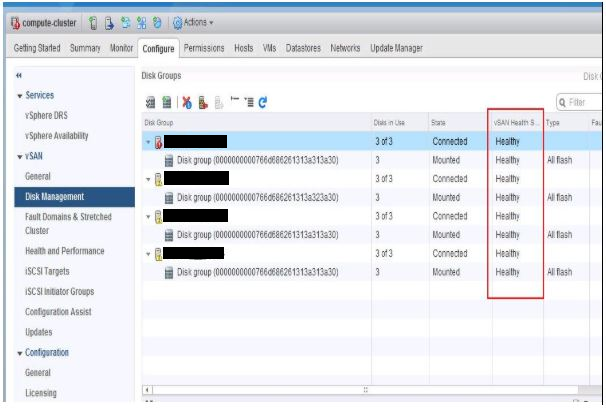The height and width of the screenshot is (408, 606).
Task: Click the compute-cluster icon in the header
Action: coord(15,23)
